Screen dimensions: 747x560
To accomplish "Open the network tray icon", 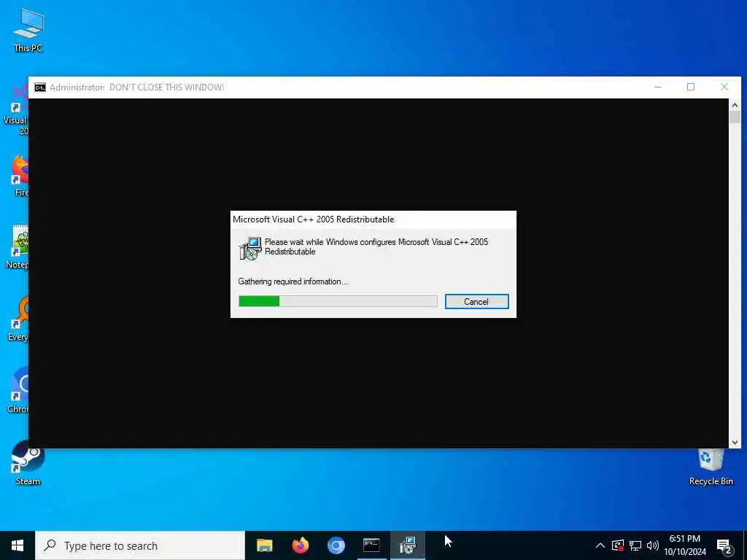I will (x=635, y=545).
